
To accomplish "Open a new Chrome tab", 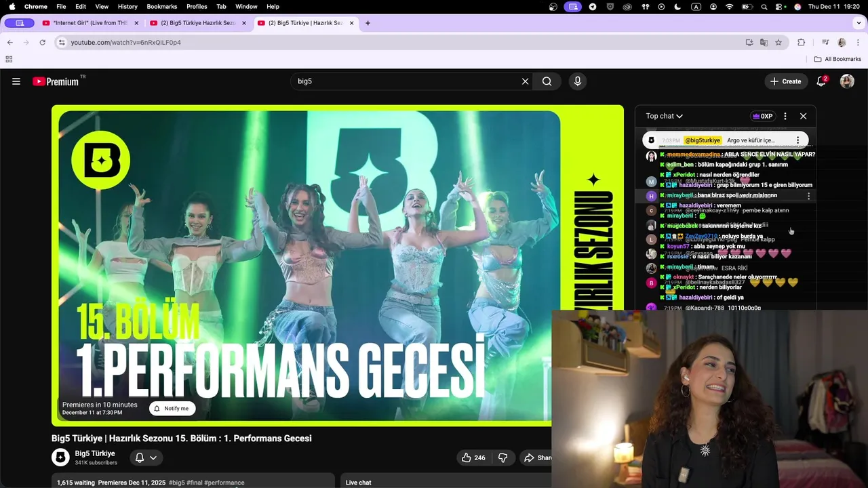I will pyautogui.click(x=368, y=23).
